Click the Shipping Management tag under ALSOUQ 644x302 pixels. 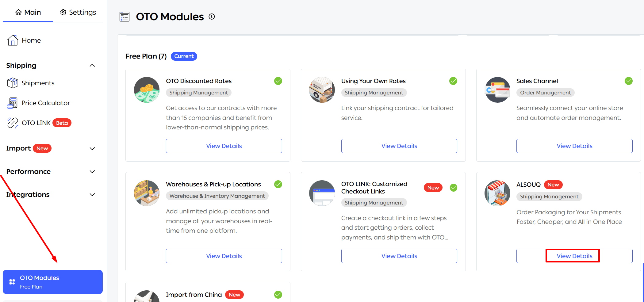(x=549, y=197)
